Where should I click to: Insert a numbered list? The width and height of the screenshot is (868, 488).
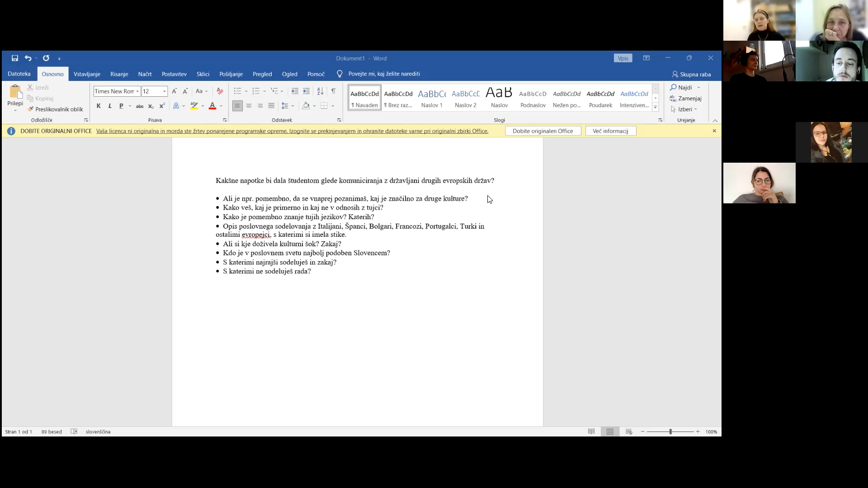coord(256,91)
